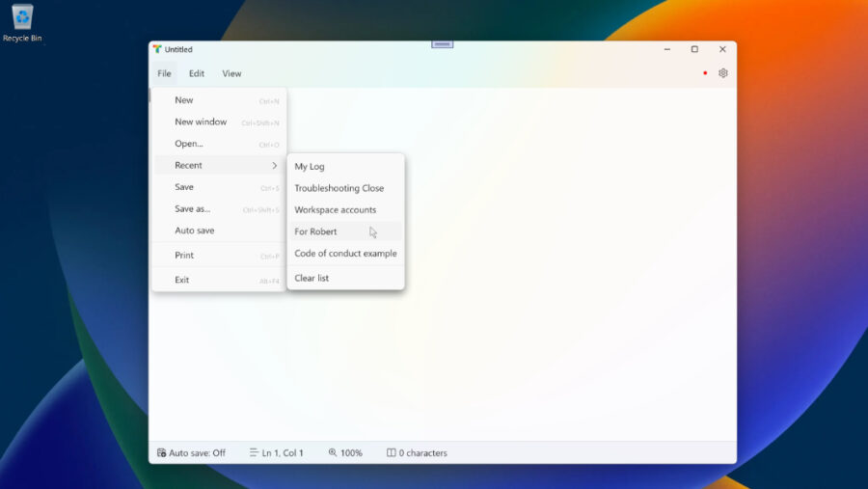Image resolution: width=868 pixels, height=489 pixels.
Task: Open the My Log recent file
Action: (x=310, y=167)
